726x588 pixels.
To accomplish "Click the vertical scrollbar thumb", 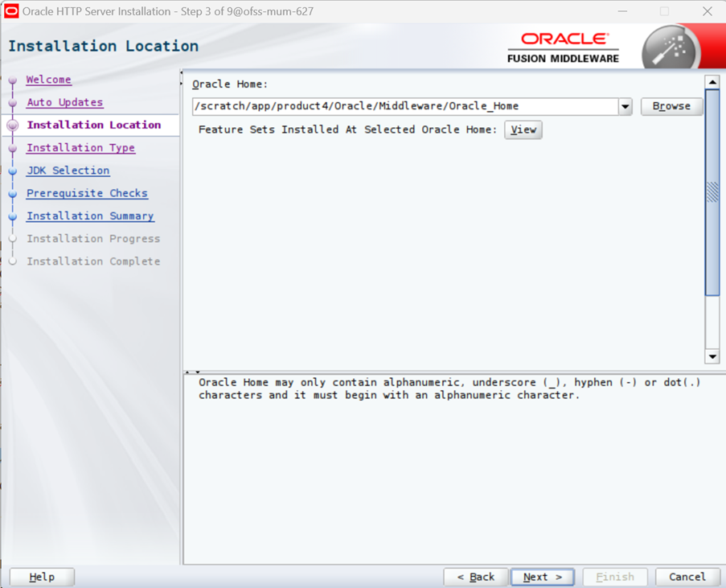I will 712,191.
